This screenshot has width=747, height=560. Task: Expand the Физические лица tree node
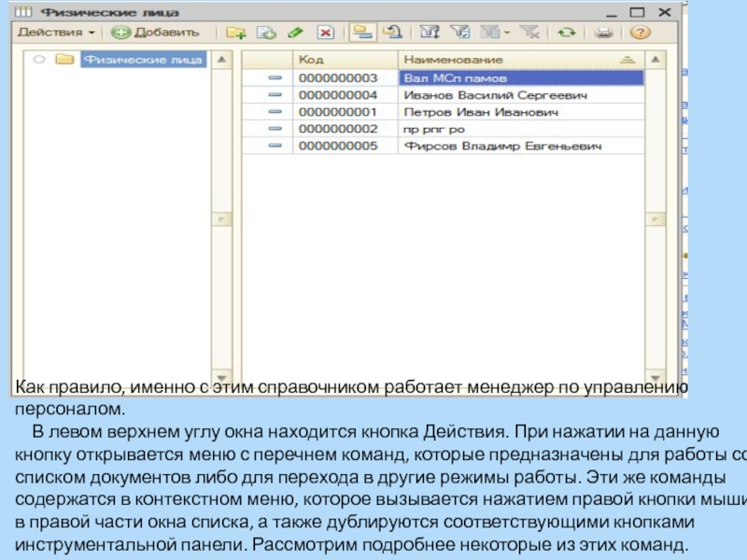pos(38,60)
